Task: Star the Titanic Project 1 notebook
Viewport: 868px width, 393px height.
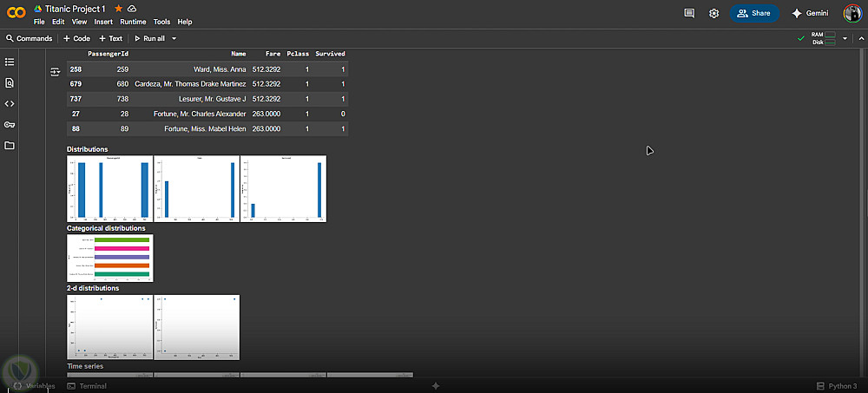Action: (x=118, y=9)
